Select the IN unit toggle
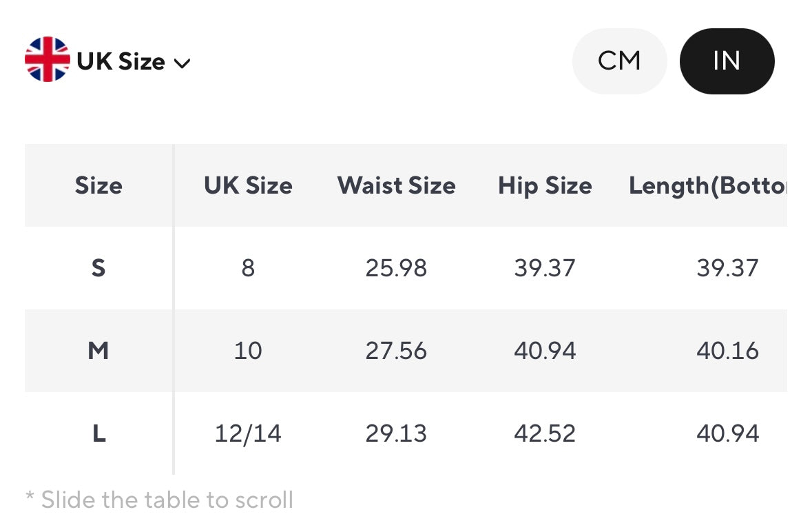 click(x=727, y=61)
